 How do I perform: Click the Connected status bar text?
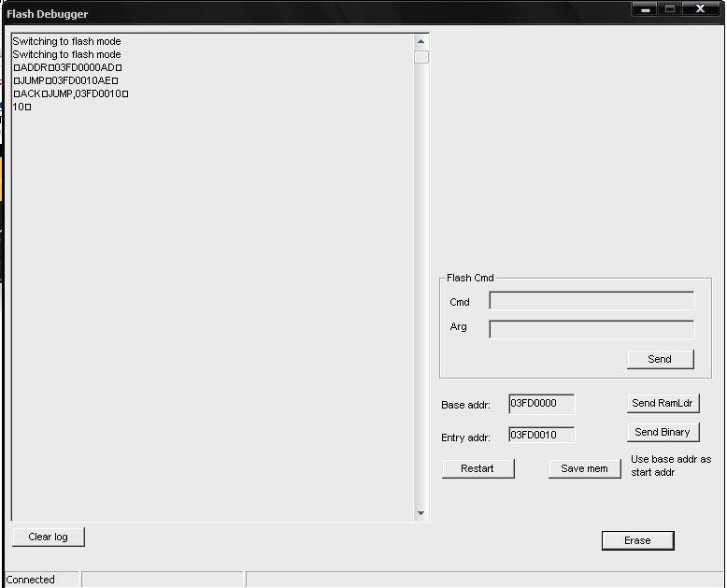31,580
